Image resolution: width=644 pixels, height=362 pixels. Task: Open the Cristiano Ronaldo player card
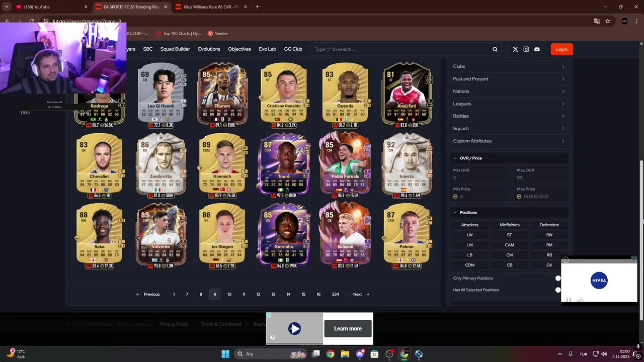pos(283,96)
